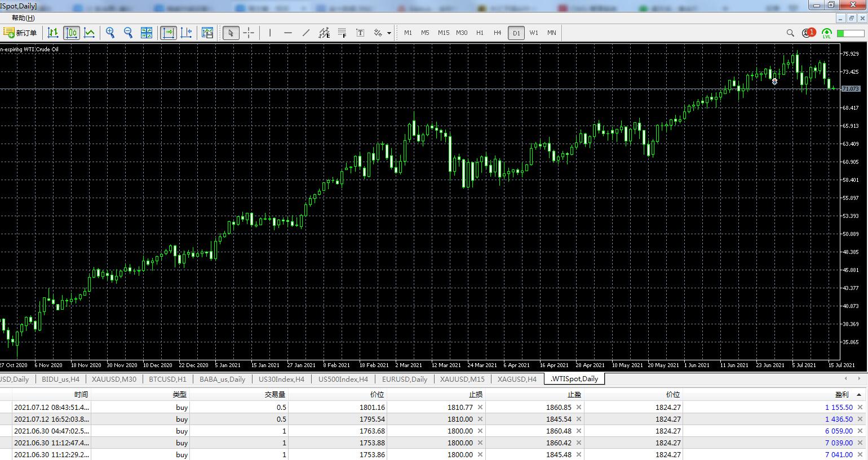Switch to XAGUSD,H4 chart tab
Viewport: 868px width, 460px height.
517,379
